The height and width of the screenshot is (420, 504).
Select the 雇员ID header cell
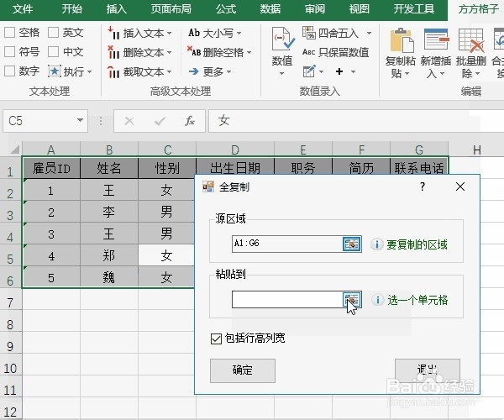pos(51,168)
